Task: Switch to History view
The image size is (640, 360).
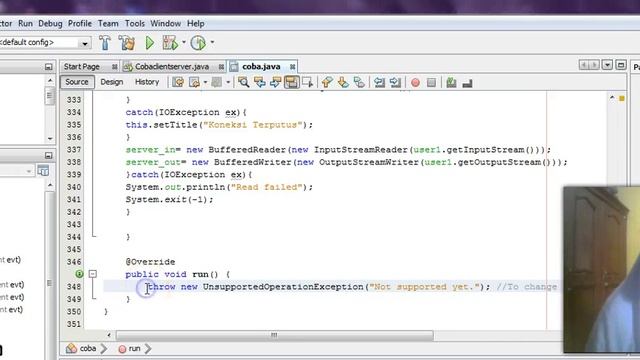Action: (147, 82)
